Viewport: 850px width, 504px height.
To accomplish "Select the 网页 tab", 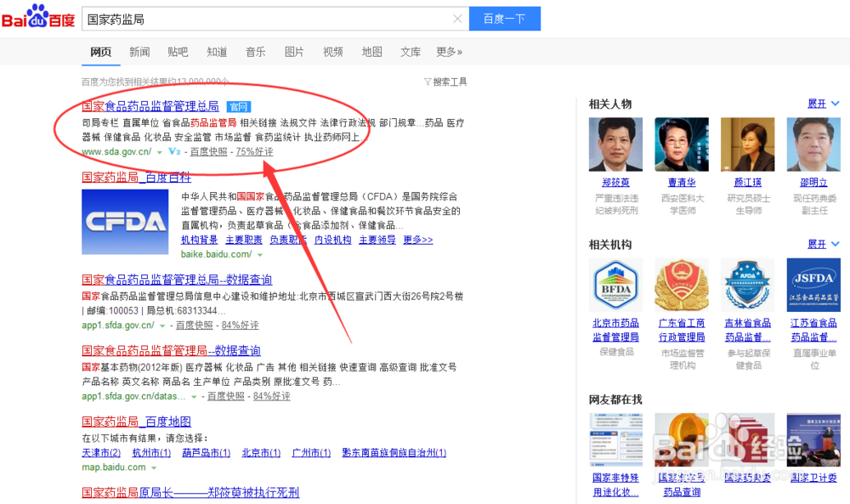I will pyautogui.click(x=101, y=52).
